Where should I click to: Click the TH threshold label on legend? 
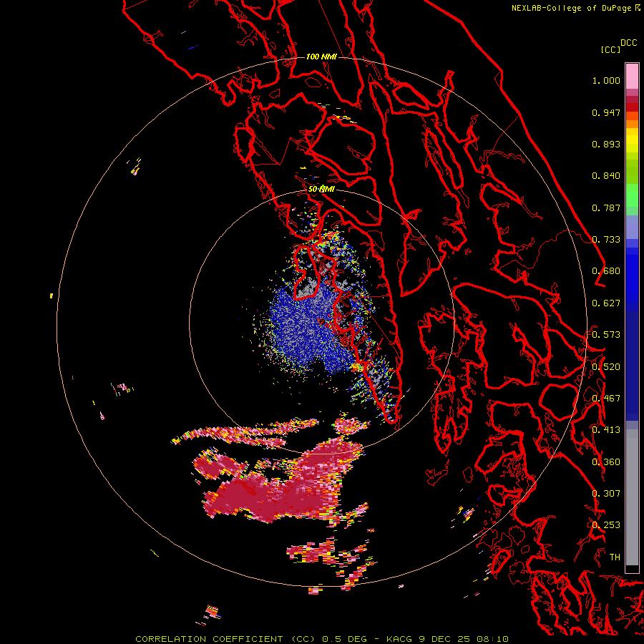pos(615,557)
